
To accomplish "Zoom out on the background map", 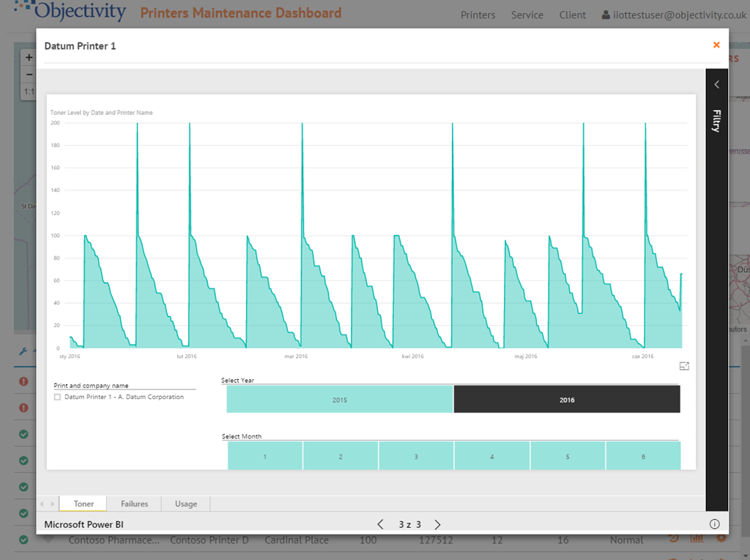I will coord(29,75).
